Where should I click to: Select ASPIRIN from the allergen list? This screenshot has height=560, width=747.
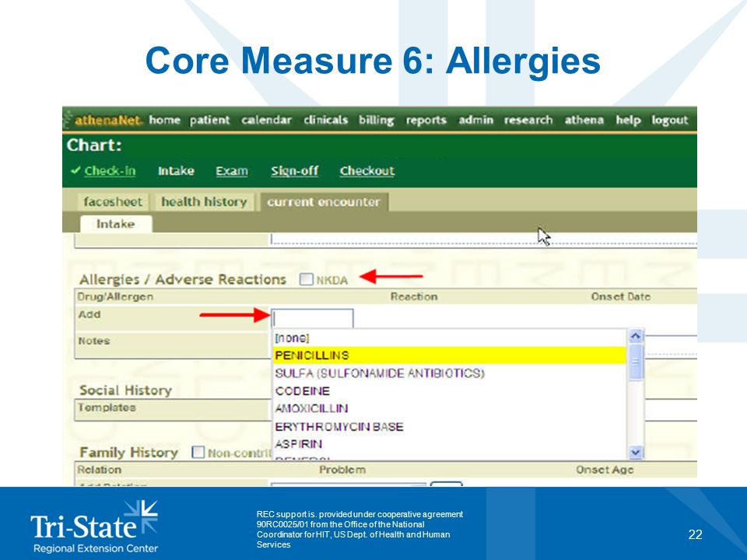[450, 444]
